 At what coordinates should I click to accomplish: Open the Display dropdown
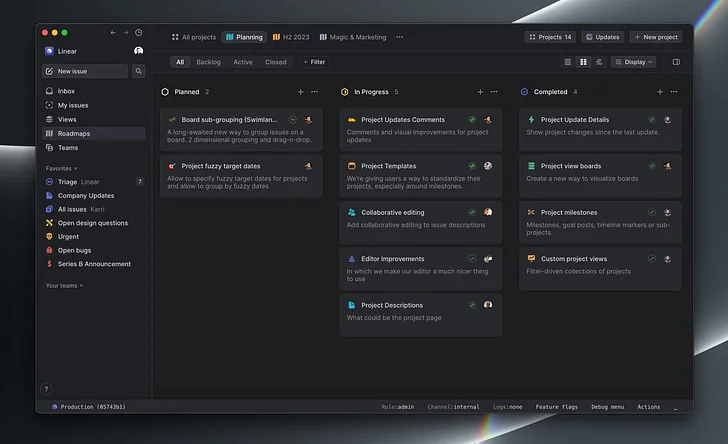[x=633, y=62]
